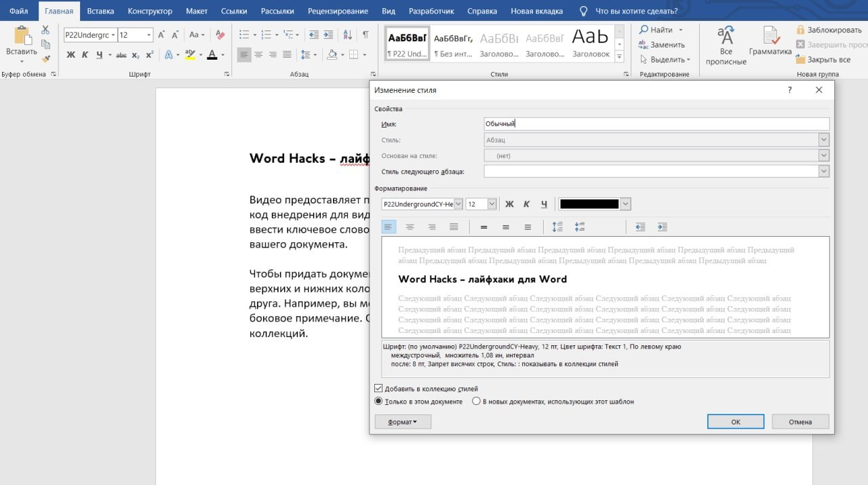The height and width of the screenshot is (485, 868).
Task: Open the Стиль следующего абзаца dropdown
Action: point(823,172)
